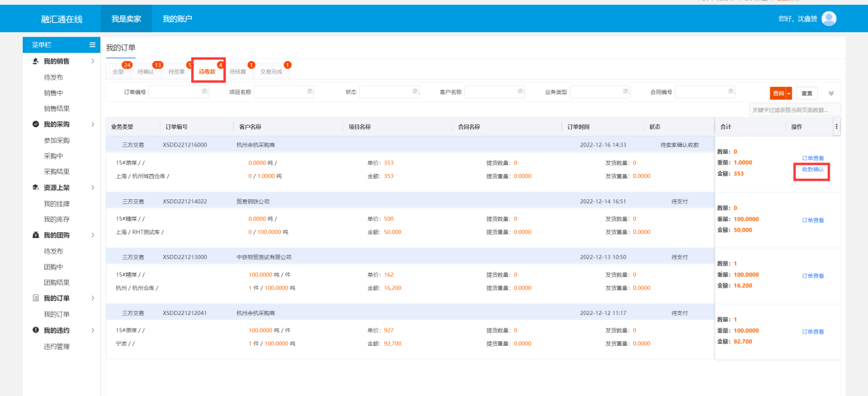Open 团购中 in the sidebar
The width and height of the screenshot is (868, 396).
(x=53, y=267)
